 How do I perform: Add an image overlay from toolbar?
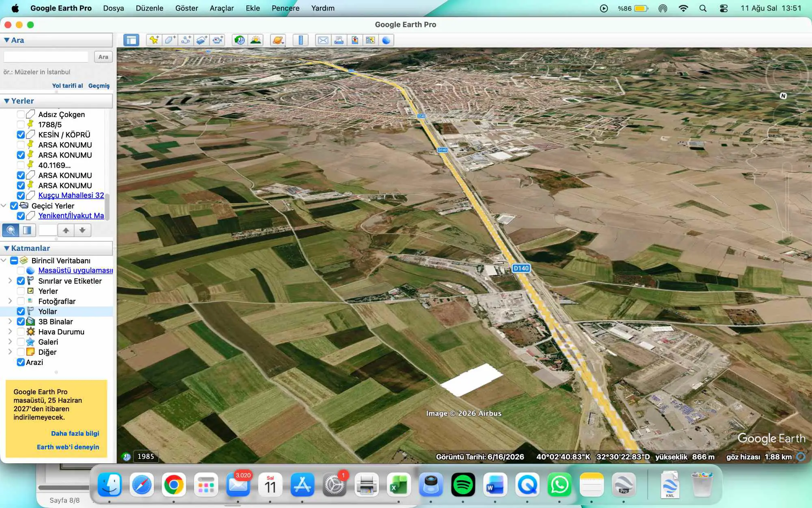[x=201, y=40]
